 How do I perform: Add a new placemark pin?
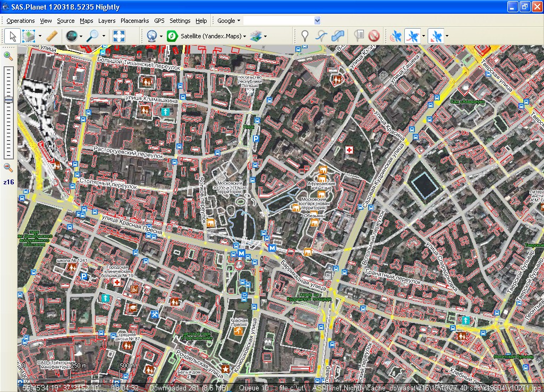(x=304, y=36)
